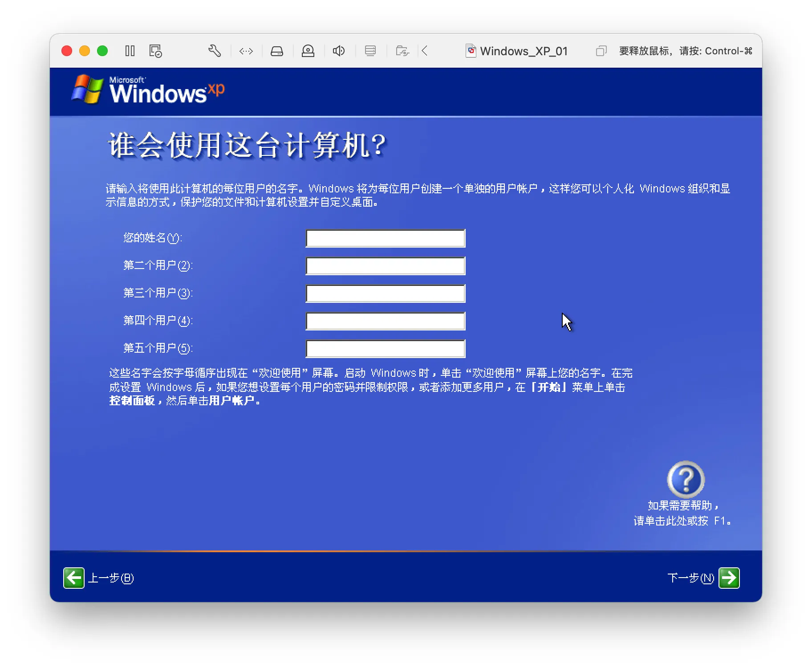Zoom the window with the green button
This screenshot has width=812, height=668.
(x=102, y=51)
